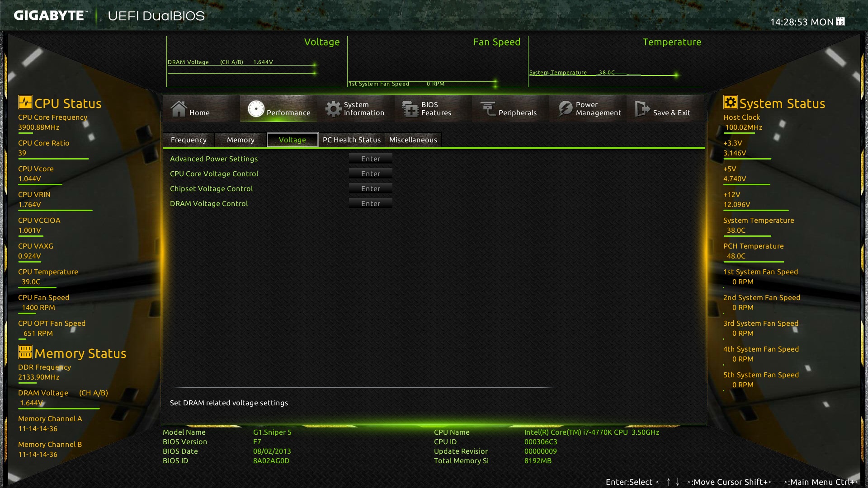This screenshot has height=488, width=868.
Task: Click Enter for Chipset Voltage Control
Action: pos(371,189)
